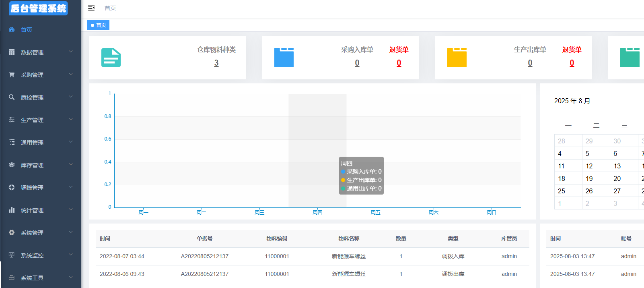Viewport: 644px width, 288px height.
Task: Open the 系统工具 sidebar menu
Action: 32,278
